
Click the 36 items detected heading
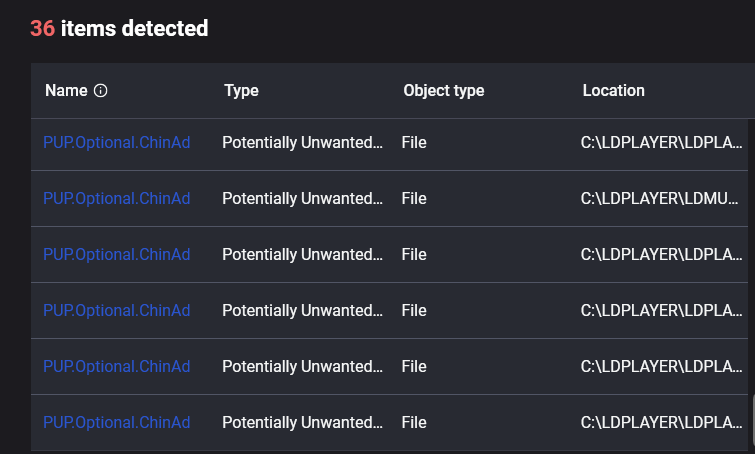[x=119, y=29]
